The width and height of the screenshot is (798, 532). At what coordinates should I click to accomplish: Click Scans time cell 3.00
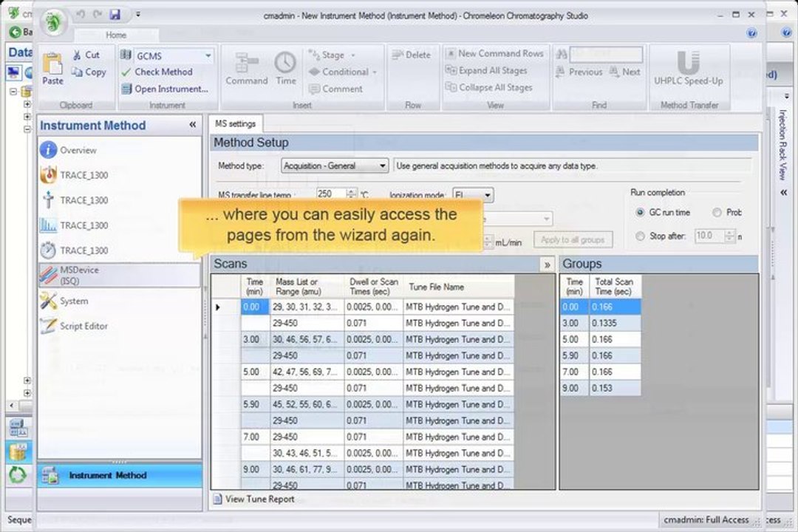254,340
